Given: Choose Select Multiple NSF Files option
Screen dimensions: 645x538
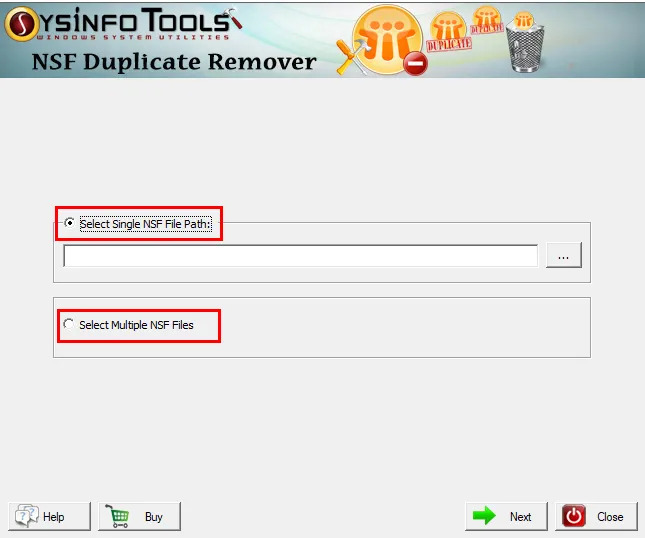Looking at the screenshot, I should click(69, 324).
